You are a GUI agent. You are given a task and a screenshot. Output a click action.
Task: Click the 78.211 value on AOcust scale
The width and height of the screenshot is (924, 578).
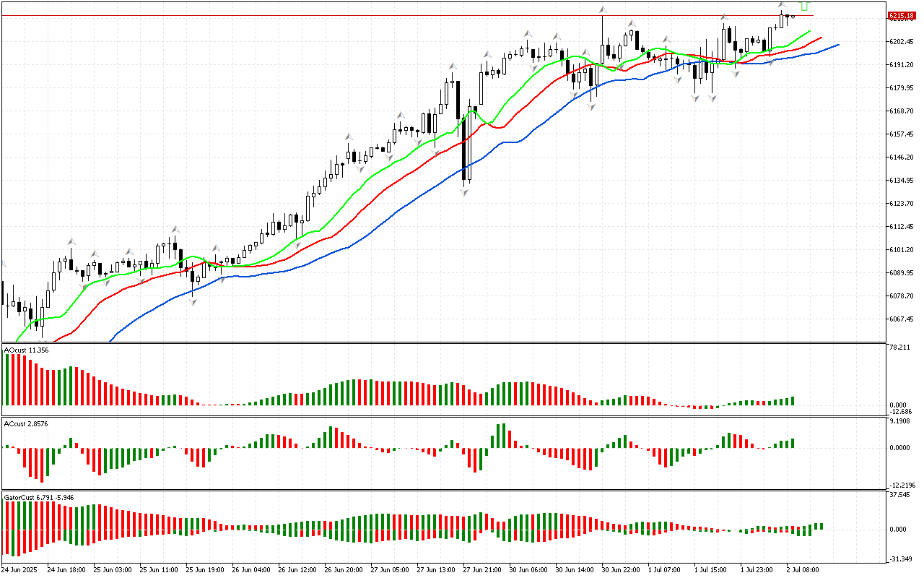tap(899, 348)
